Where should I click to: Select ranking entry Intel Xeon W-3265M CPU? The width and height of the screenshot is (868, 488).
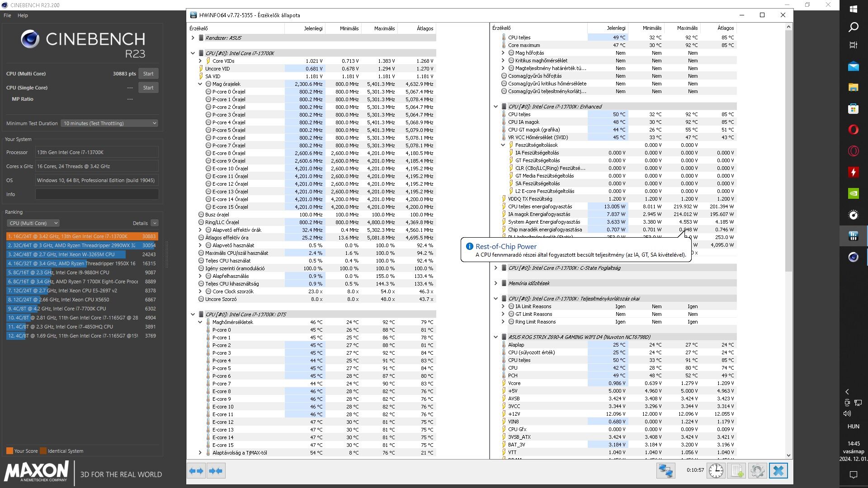82,254
